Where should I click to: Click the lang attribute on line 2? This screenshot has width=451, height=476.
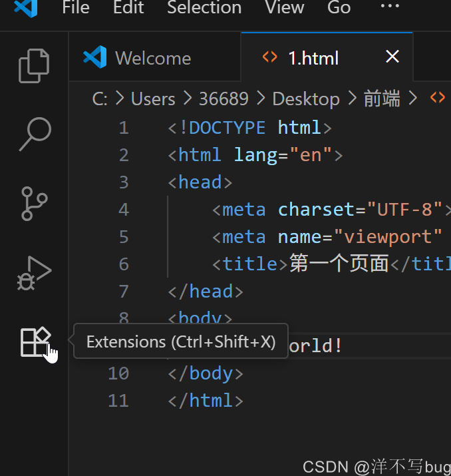coord(255,155)
